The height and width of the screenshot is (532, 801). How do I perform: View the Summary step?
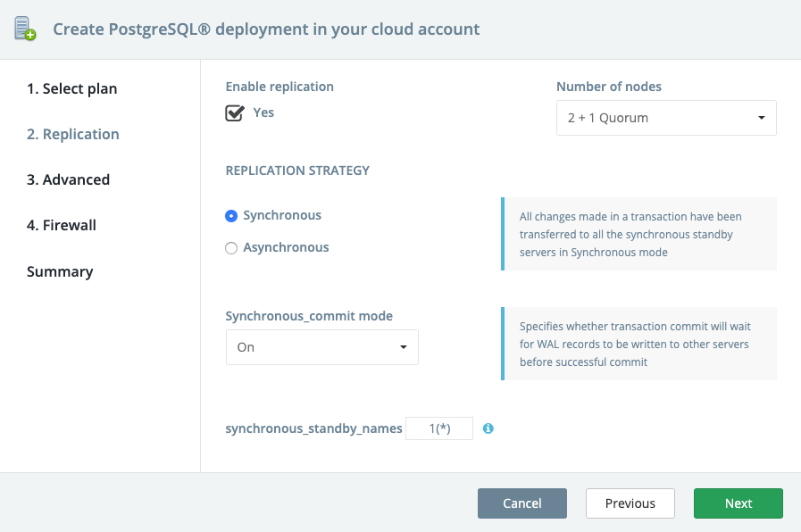tap(60, 271)
